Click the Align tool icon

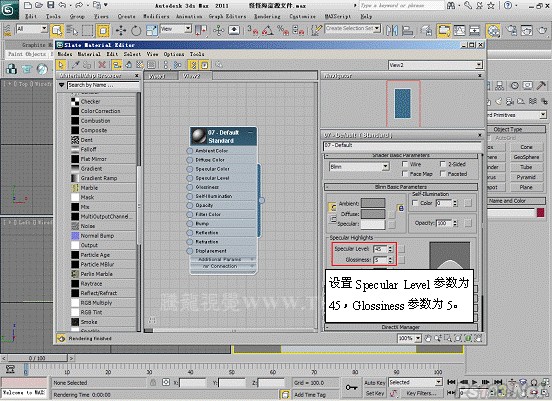(x=407, y=31)
